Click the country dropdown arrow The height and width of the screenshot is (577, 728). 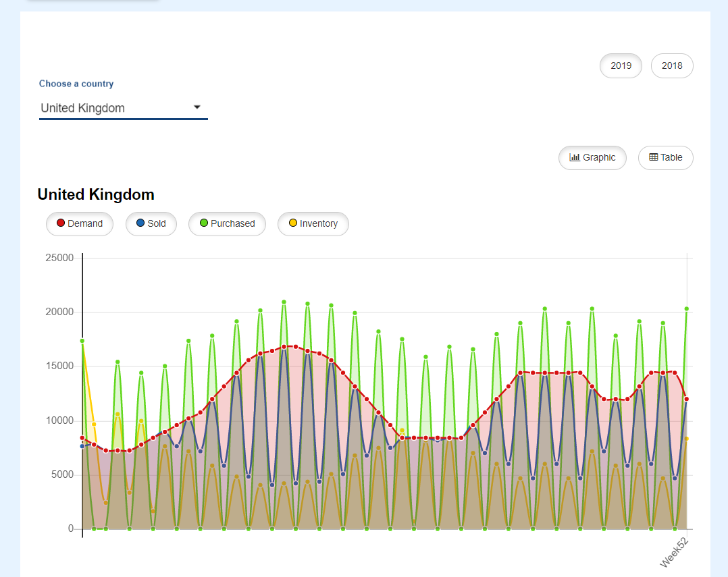(197, 107)
